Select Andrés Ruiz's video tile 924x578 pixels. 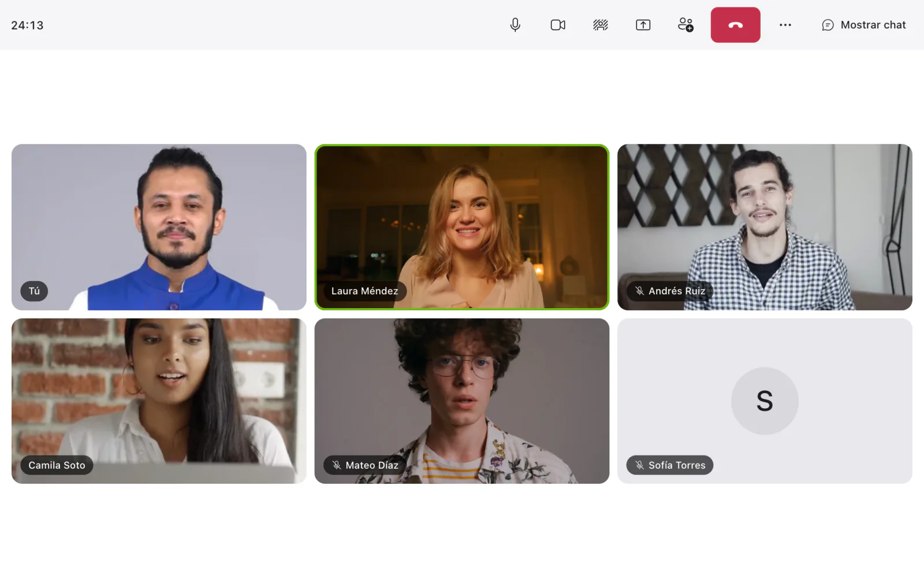tap(765, 227)
